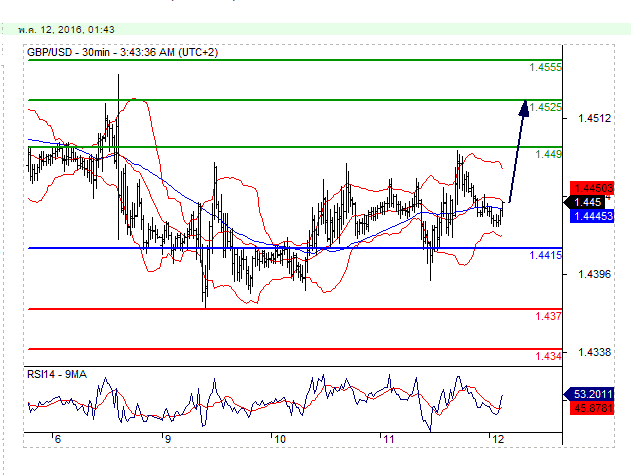Click the GBP/USD 30min chart title
This screenshot has height=475, width=631.
point(122,52)
